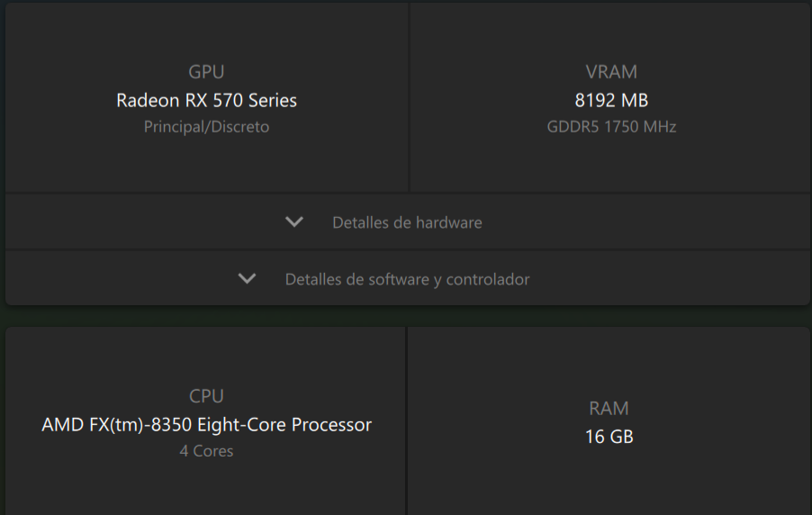Image resolution: width=812 pixels, height=515 pixels.
Task: Select the GPU heading label
Action: [x=206, y=72]
